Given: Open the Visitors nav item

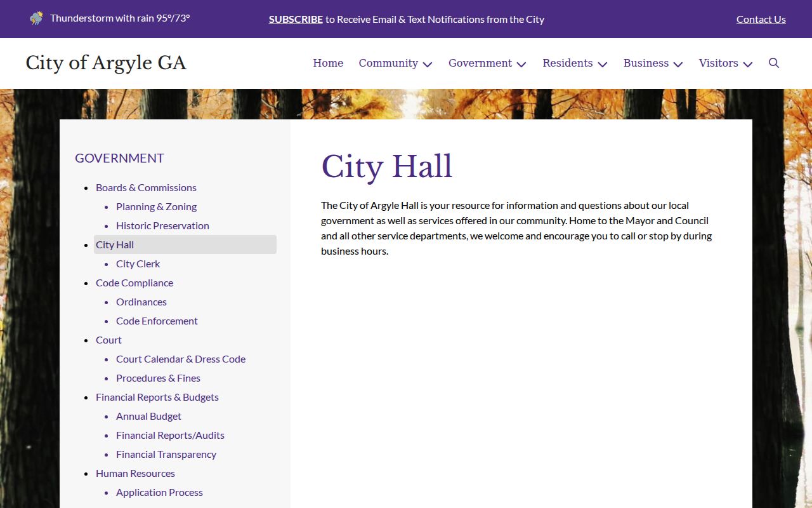Looking at the screenshot, I should [719, 63].
